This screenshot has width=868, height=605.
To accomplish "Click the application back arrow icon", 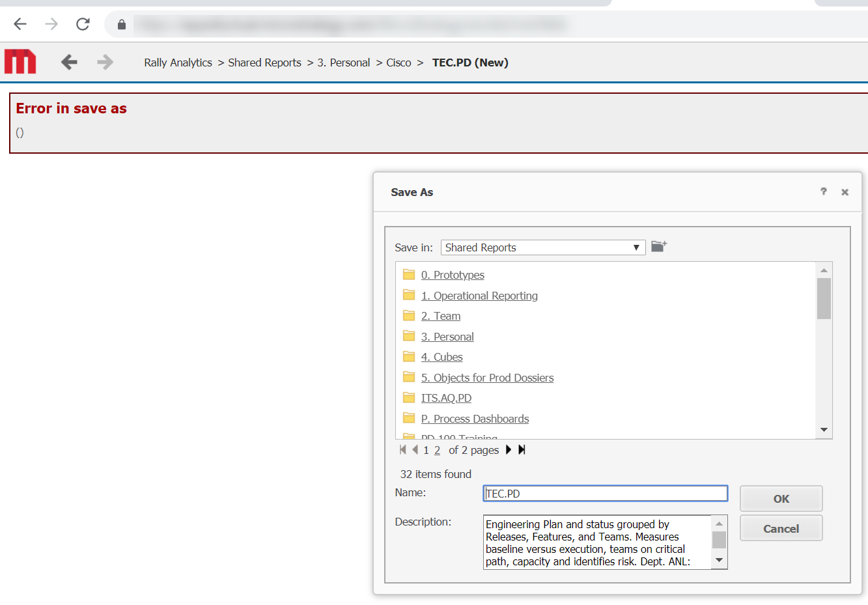I will click(x=69, y=62).
